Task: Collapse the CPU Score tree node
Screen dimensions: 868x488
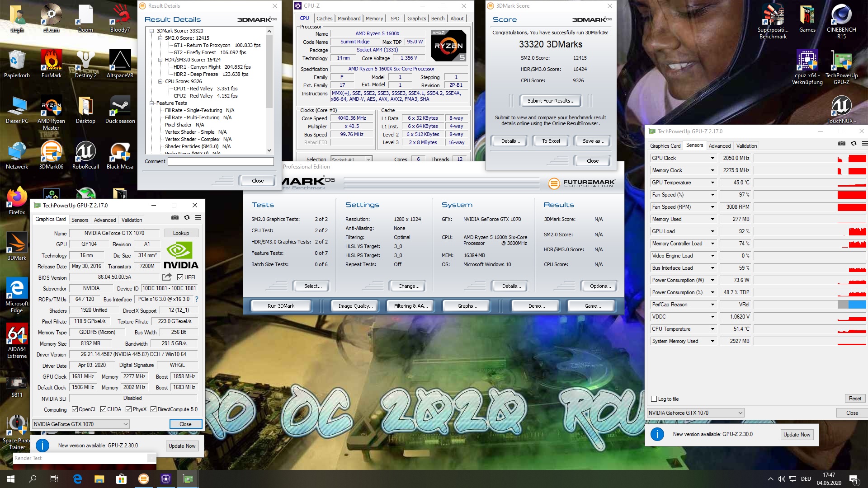Action: (160, 81)
